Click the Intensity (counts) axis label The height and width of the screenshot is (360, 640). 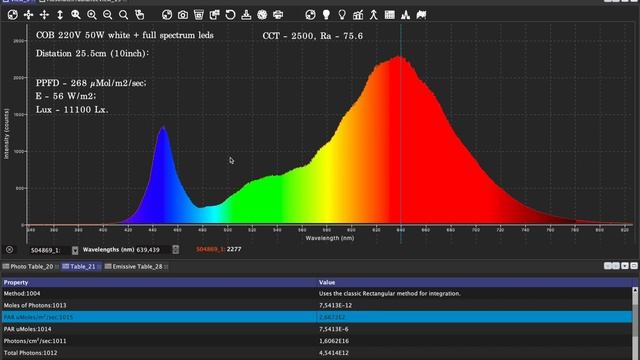click(6, 133)
